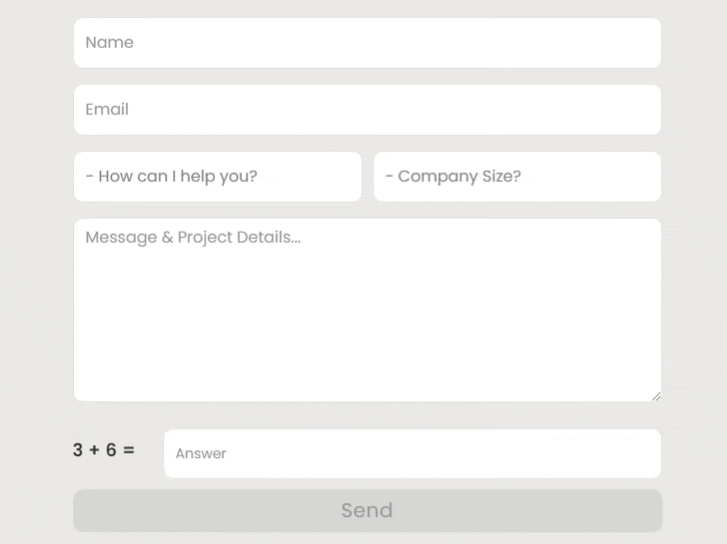Screen dimensions: 727x544
Task: Click the empty middle of the message textarea
Action: pyautogui.click(x=367, y=320)
